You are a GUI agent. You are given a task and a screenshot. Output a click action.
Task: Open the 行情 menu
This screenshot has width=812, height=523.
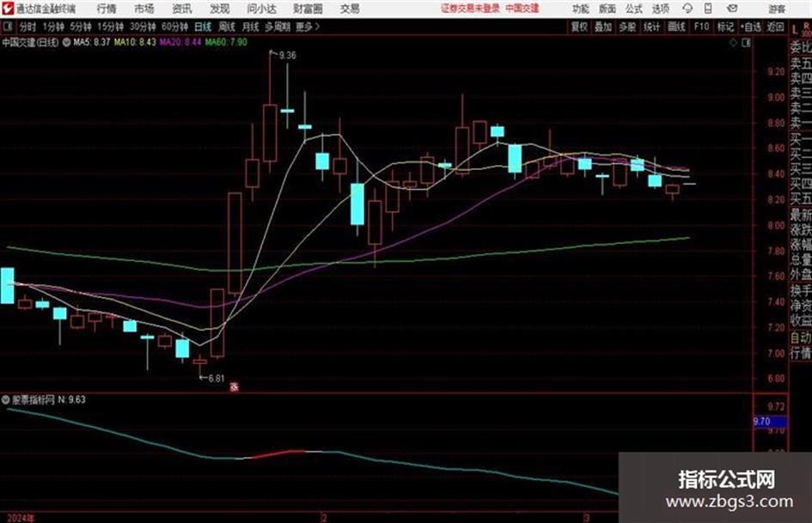coord(107,9)
